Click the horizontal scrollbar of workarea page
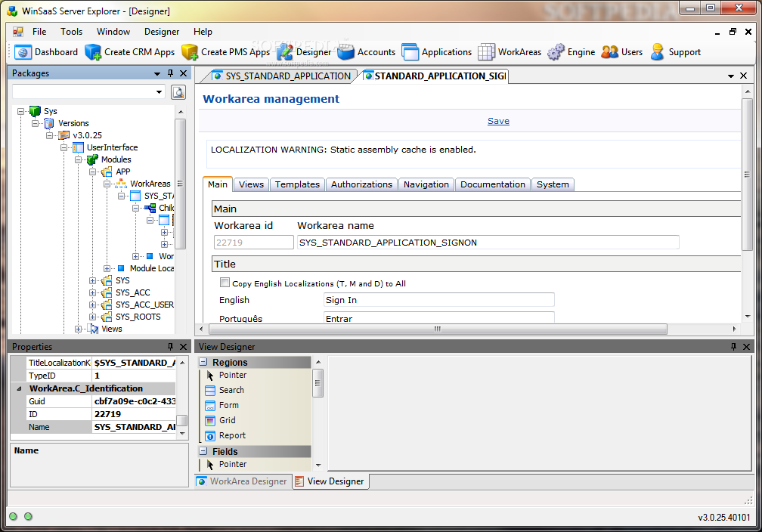The height and width of the screenshot is (532, 762). tap(438, 329)
